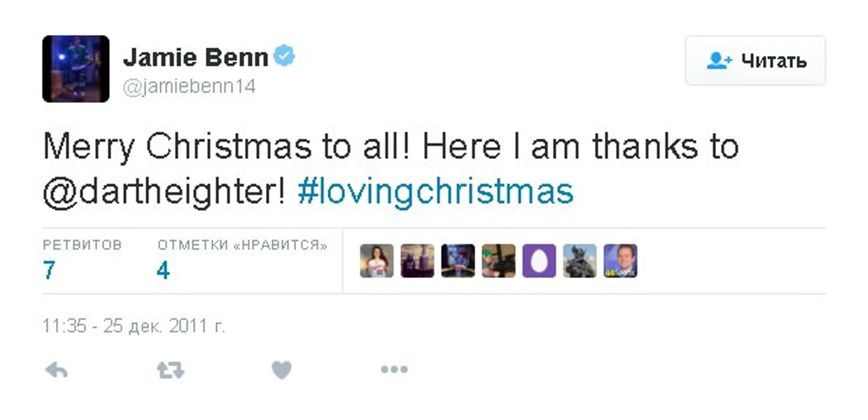The image size is (868, 420).
Task: Open the liker avatar of woman in white shirt
Action: (377, 261)
